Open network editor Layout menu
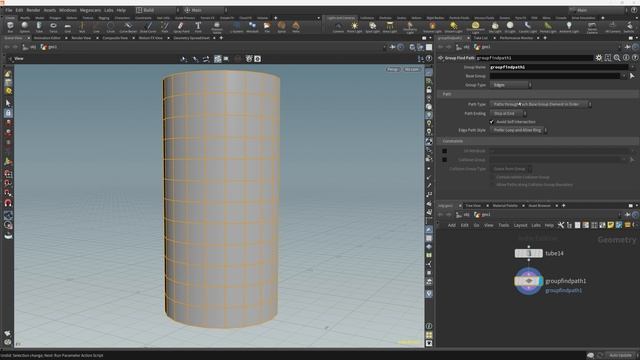640x360 pixels. click(520, 225)
